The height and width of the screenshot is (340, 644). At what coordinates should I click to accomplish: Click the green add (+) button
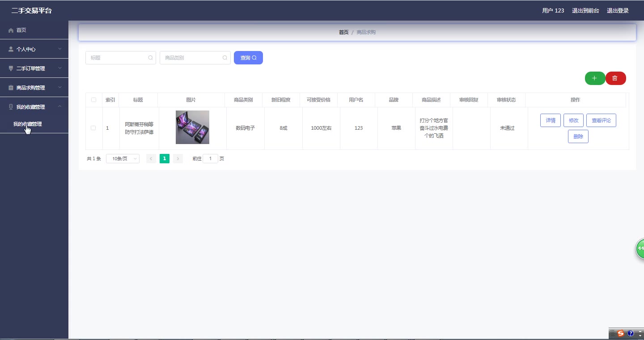tap(595, 78)
